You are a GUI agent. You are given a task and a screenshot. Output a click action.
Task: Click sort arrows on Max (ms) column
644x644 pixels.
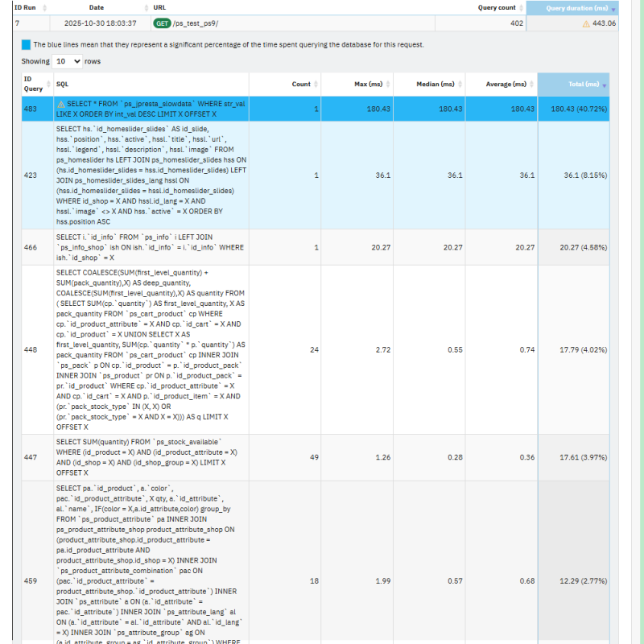coord(387,85)
